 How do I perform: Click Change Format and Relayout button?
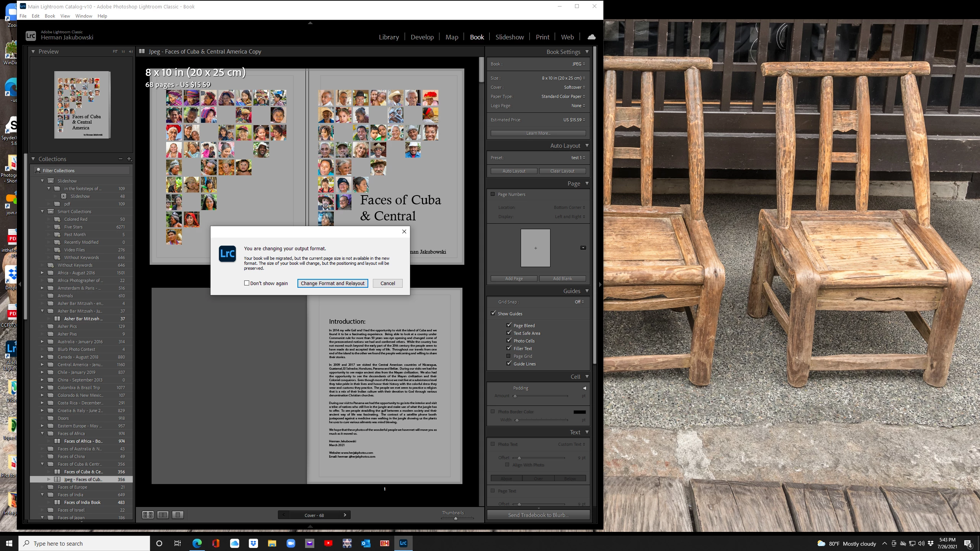(332, 283)
